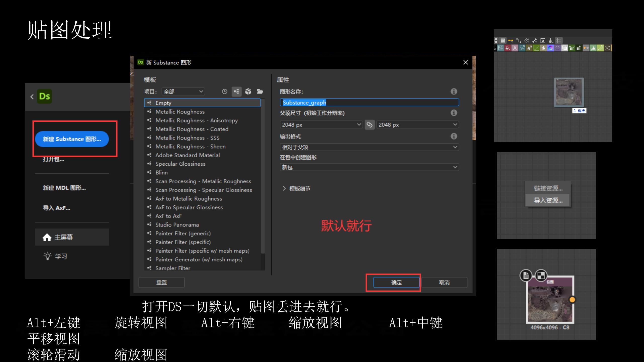Toggle the width-height link lock icon

click(x=370, y=125)
